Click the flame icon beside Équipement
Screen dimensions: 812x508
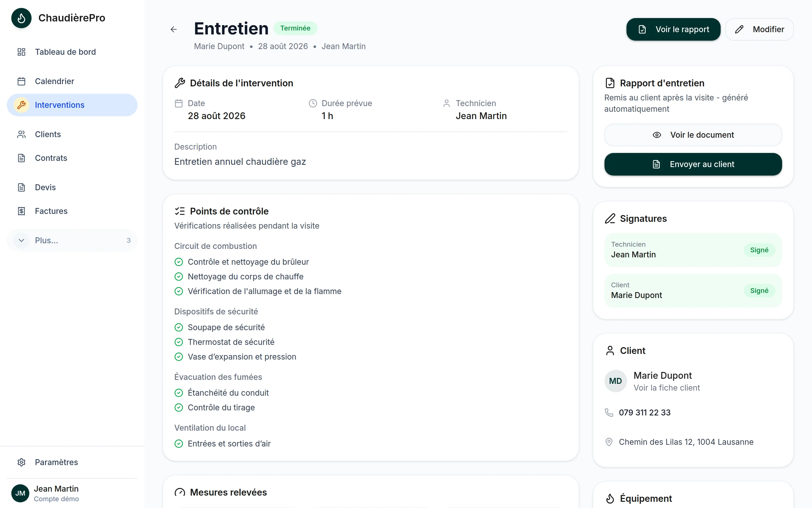[x=610, y=499]
